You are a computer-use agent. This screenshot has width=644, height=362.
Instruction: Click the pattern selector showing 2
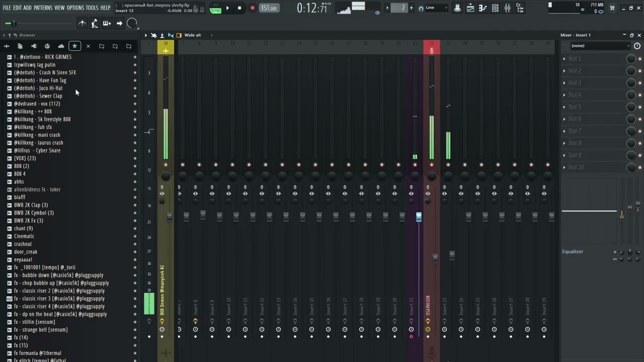[399, 8]
